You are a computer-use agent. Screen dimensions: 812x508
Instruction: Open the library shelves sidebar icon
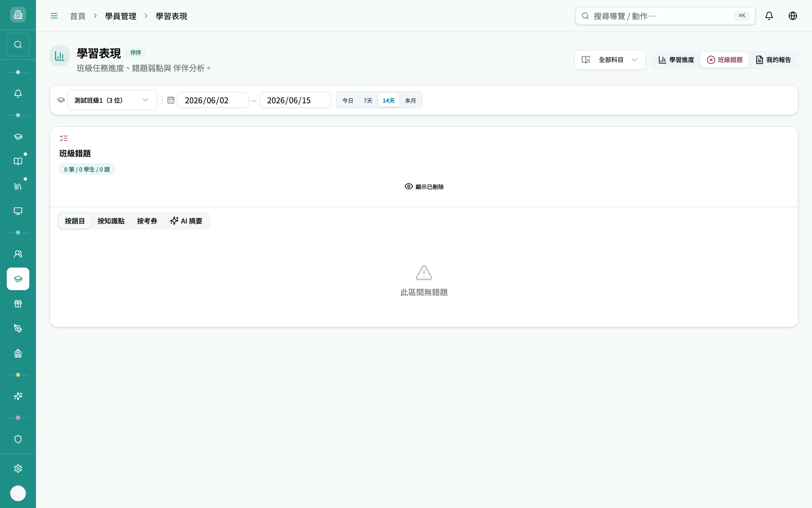click(x=18, y=186)
